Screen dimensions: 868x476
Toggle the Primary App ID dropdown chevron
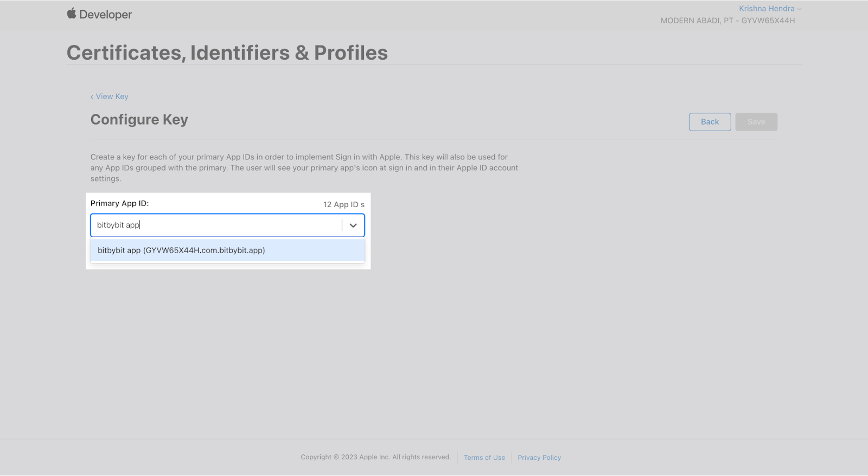point(353,226)
